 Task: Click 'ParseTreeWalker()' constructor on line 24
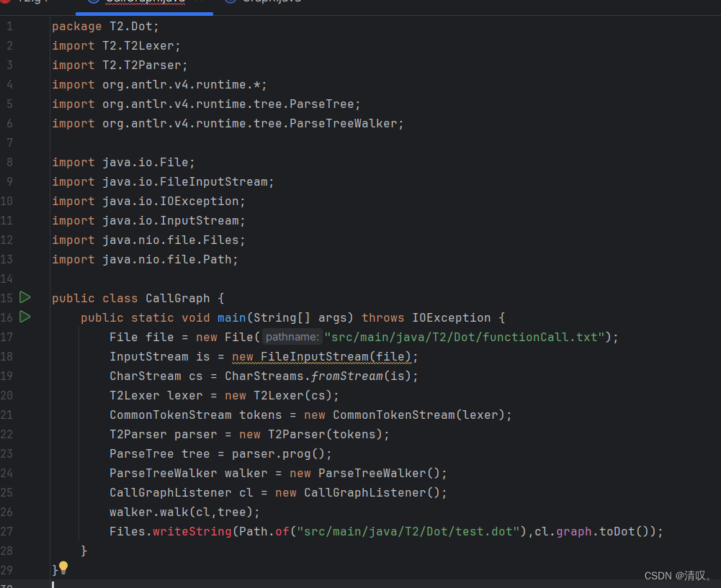tap(379, 473)
